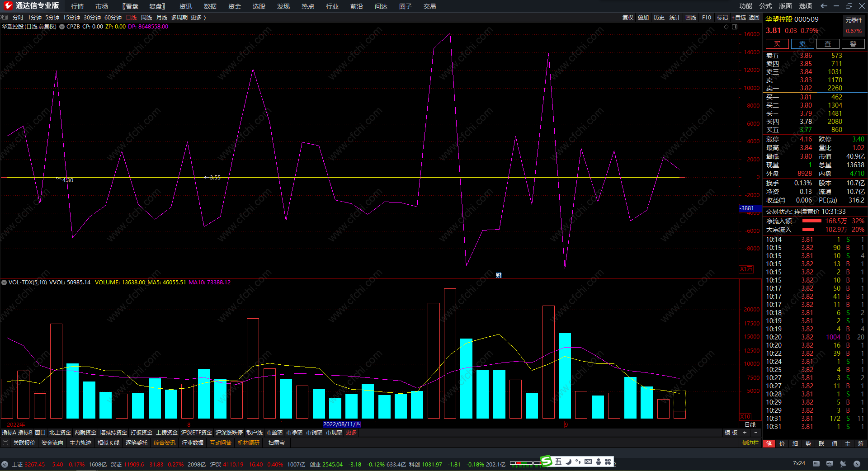
Task: Click the plus button next to 模板
Action: 745,433
